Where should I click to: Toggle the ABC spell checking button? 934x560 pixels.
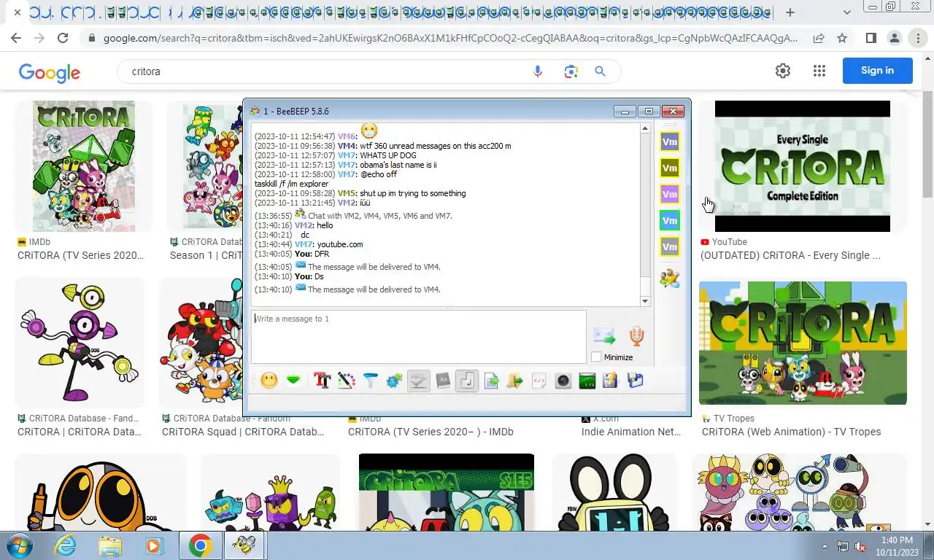pyautogui.click(x=419, y=381)
